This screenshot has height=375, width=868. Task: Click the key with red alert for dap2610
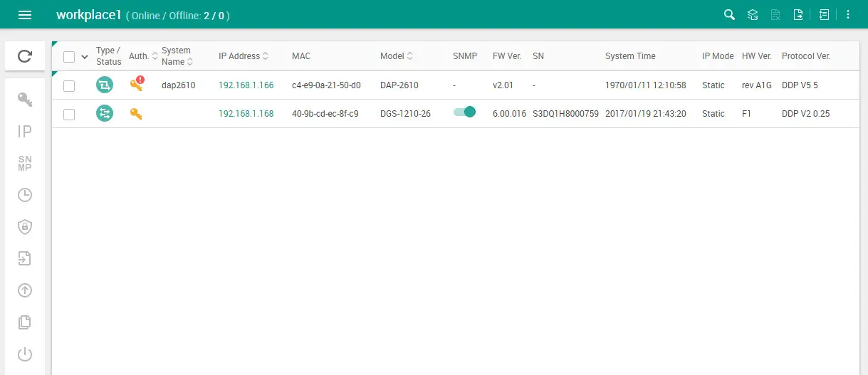[x=137, y=84]
